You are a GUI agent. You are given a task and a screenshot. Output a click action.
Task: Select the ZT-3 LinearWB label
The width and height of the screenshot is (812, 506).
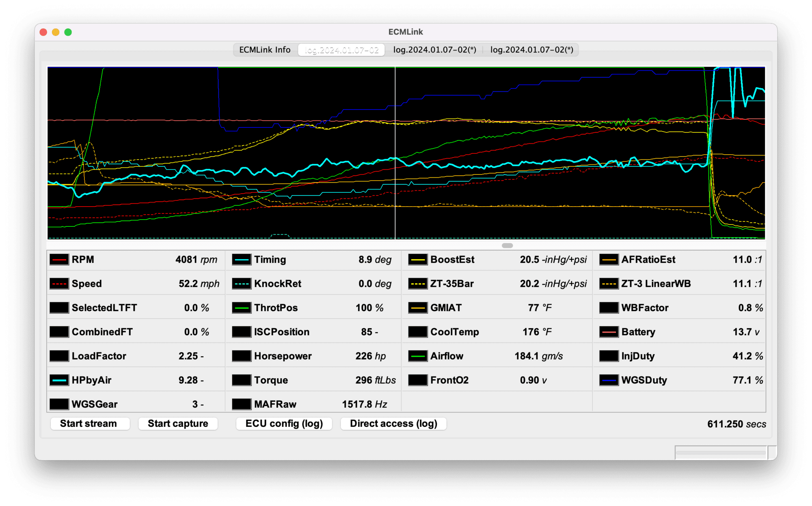[x=656, y=284]
